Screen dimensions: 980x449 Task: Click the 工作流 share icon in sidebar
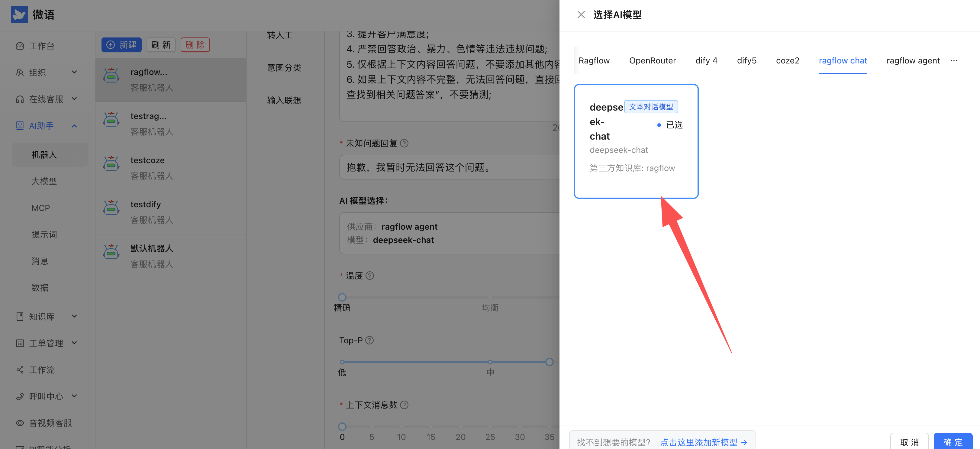click(x=20, y=370)
